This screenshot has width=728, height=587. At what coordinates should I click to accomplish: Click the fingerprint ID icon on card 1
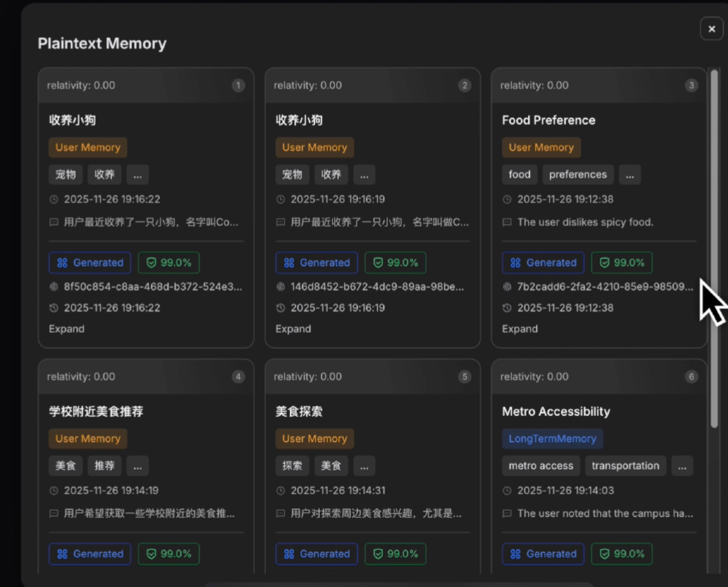tap(54, 287)
